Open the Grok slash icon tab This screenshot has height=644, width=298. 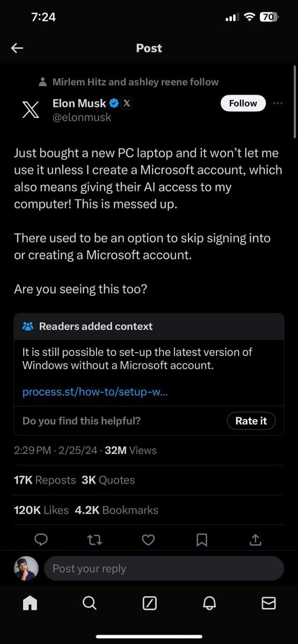pyautogui.click(x=149, y=603)
